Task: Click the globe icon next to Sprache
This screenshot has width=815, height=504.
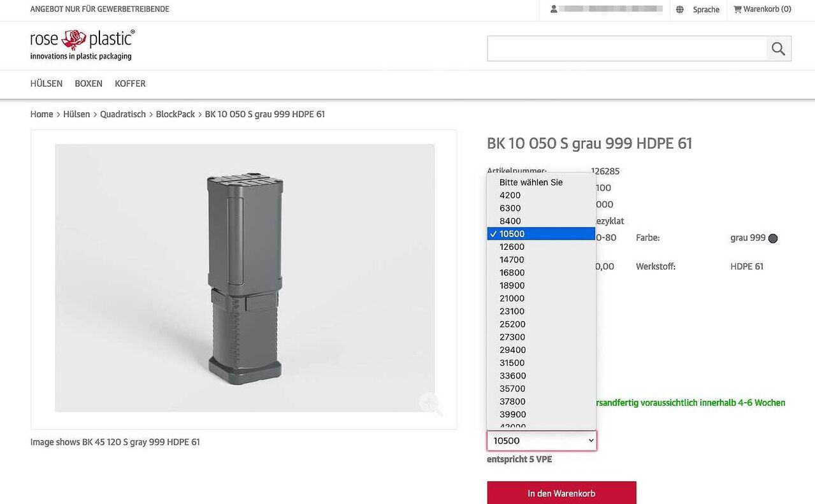Action: click(x=679, y=9)
